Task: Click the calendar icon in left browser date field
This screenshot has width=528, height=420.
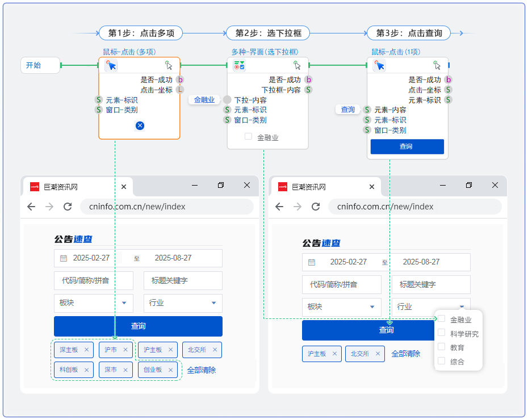Action: coord(64,258)
